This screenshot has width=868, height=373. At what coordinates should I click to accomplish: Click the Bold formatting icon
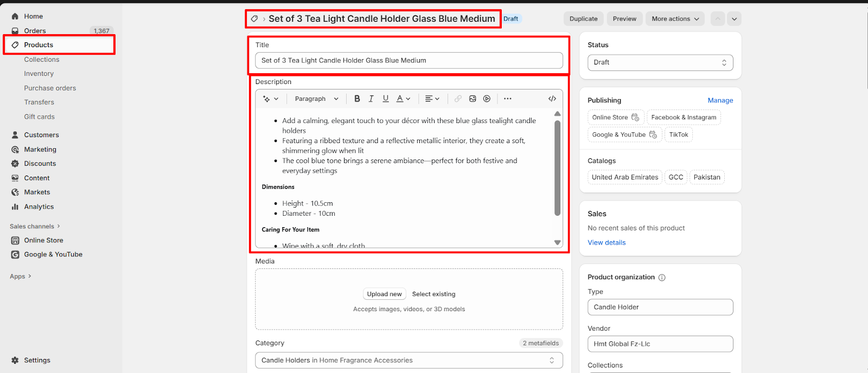(357, 99)
